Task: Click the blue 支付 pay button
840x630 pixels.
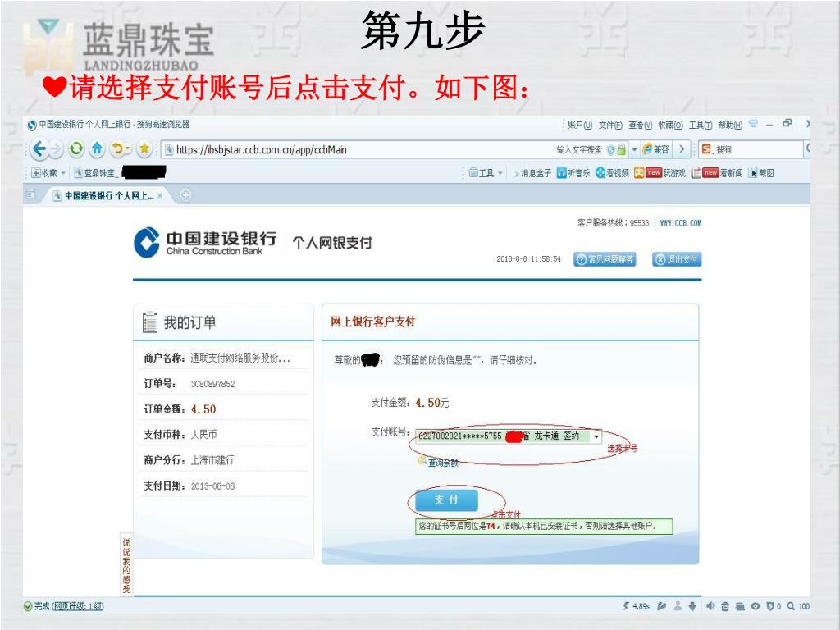Action: 445,500
